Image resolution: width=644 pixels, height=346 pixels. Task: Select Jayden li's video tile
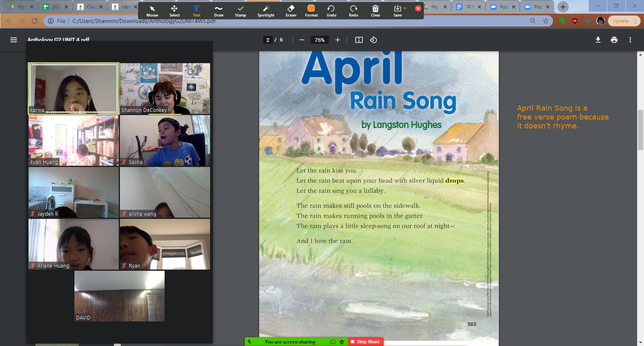click(74, 192)
